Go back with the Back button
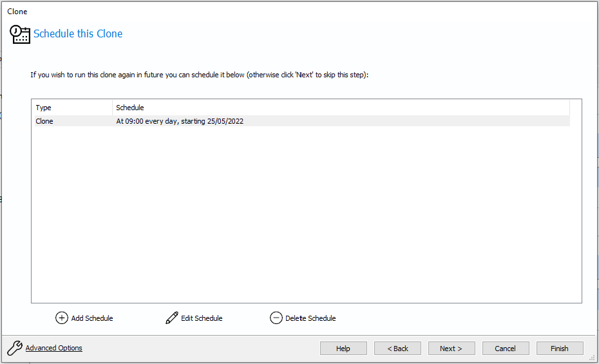The width and height of the screenshot is (599, 364). [397, 349]
